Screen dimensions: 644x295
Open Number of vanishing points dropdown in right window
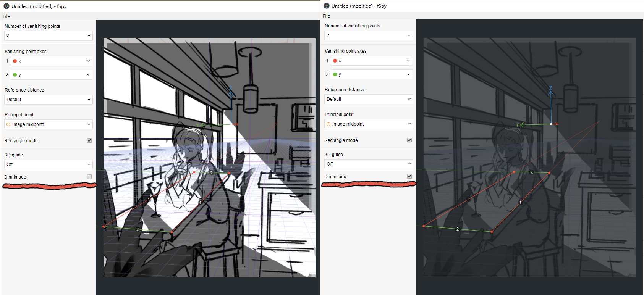369,35
